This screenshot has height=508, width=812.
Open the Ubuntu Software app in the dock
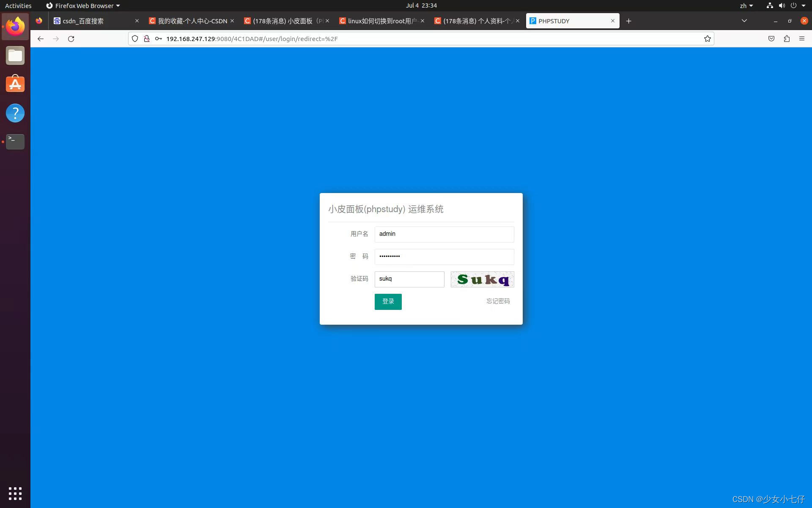coord(15,84)
